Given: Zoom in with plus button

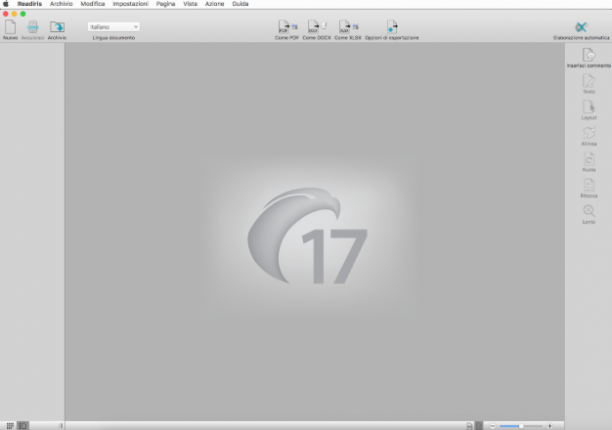Looking at the screenshot, I should [550, 426].
